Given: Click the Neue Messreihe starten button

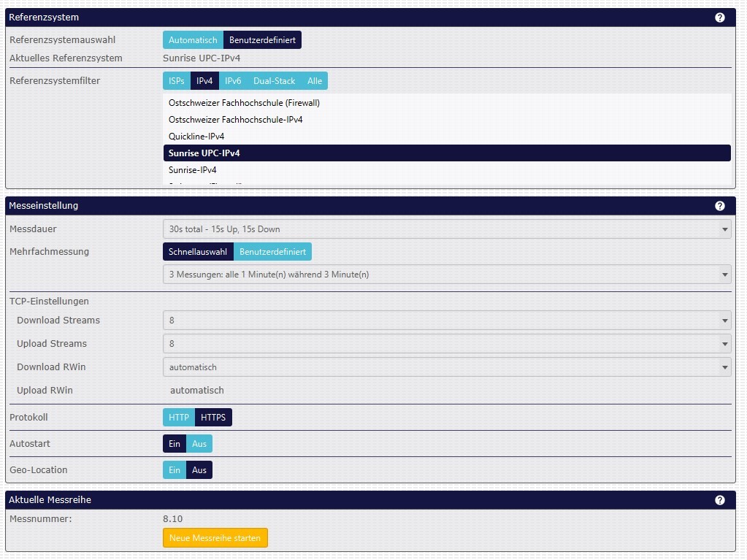Looking at the screenshot, I should 215,538.
